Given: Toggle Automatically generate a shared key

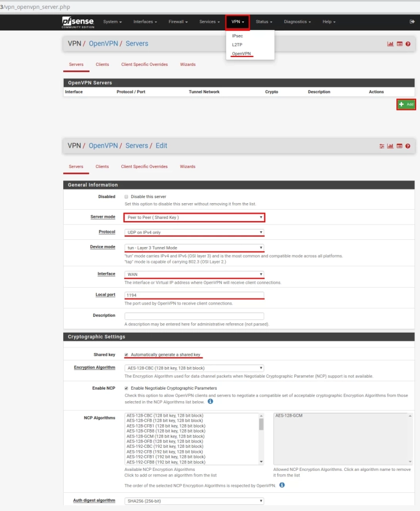Looking at the screenshot, I should tap(126, 355).
